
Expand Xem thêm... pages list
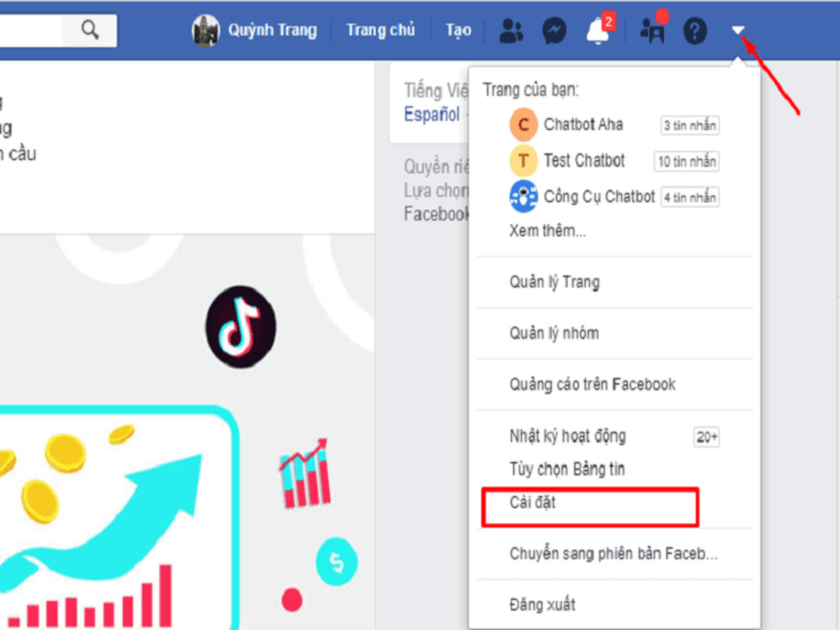[x=547, y=231]
